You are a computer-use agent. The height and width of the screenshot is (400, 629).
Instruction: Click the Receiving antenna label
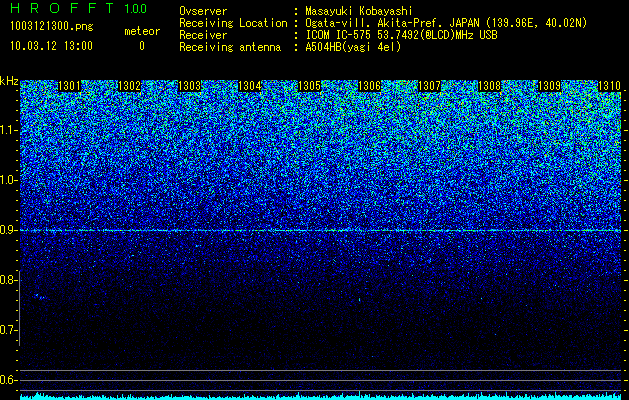pyautogui.click(x=230, y=47)
